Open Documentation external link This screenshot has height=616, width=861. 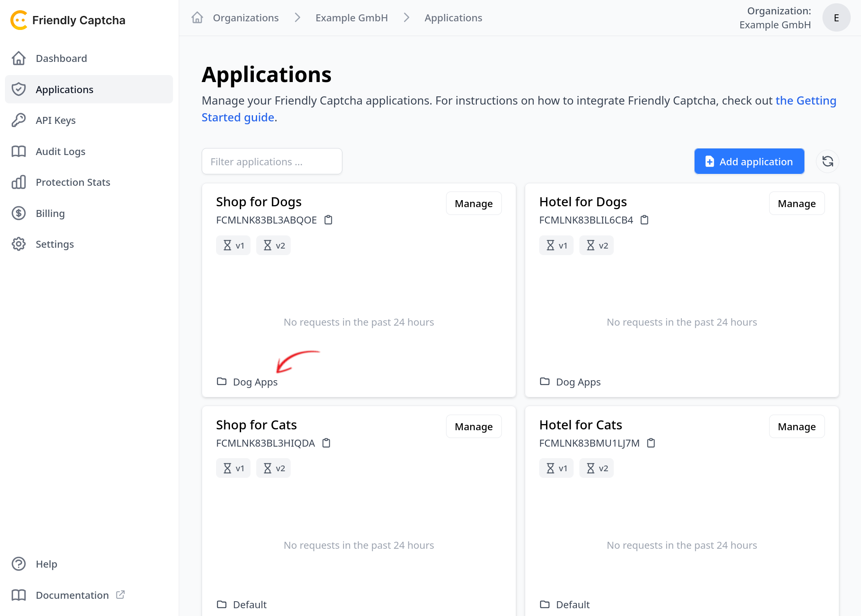[x=89, y=595]
